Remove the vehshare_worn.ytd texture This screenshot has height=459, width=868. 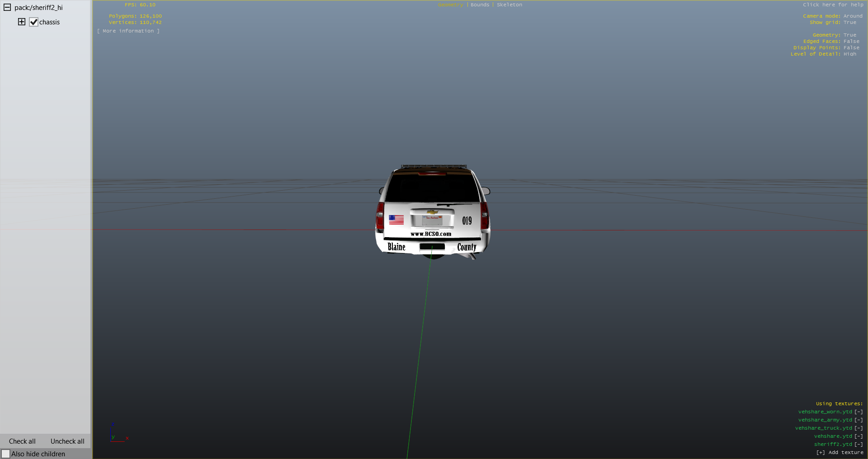858,412
